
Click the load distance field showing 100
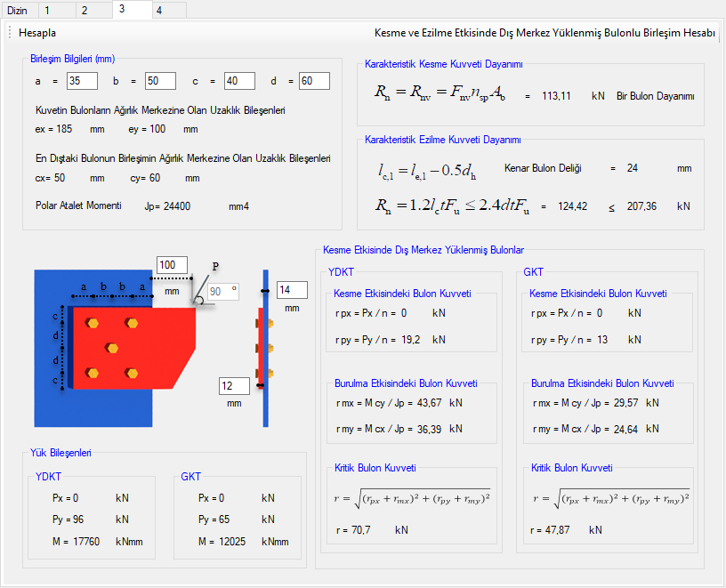[172, 265]
